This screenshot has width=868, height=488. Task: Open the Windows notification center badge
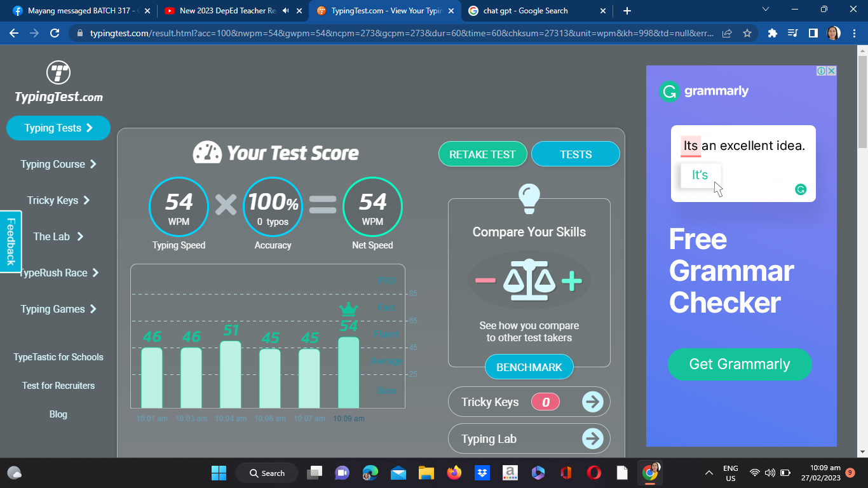point(850,473)
